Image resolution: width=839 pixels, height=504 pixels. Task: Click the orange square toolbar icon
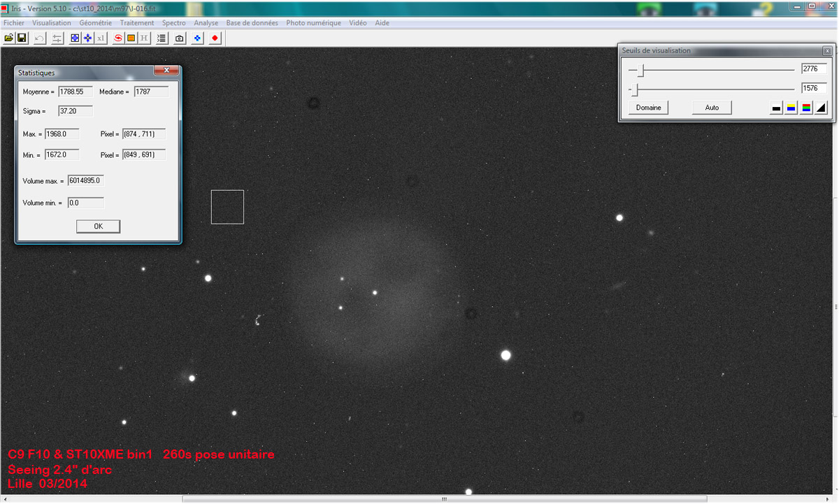[x=131, y=38]
